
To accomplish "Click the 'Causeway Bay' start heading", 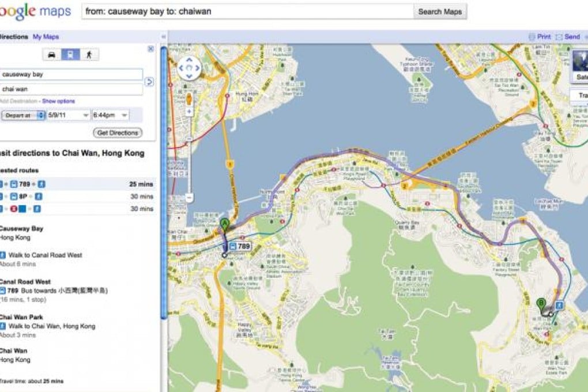I will point(21,228).
